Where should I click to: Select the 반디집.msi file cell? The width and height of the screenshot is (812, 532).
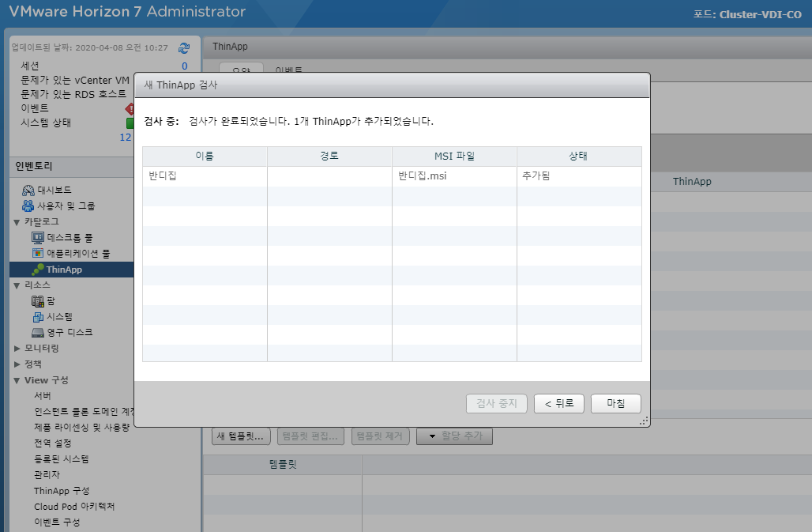click(454, 176)
